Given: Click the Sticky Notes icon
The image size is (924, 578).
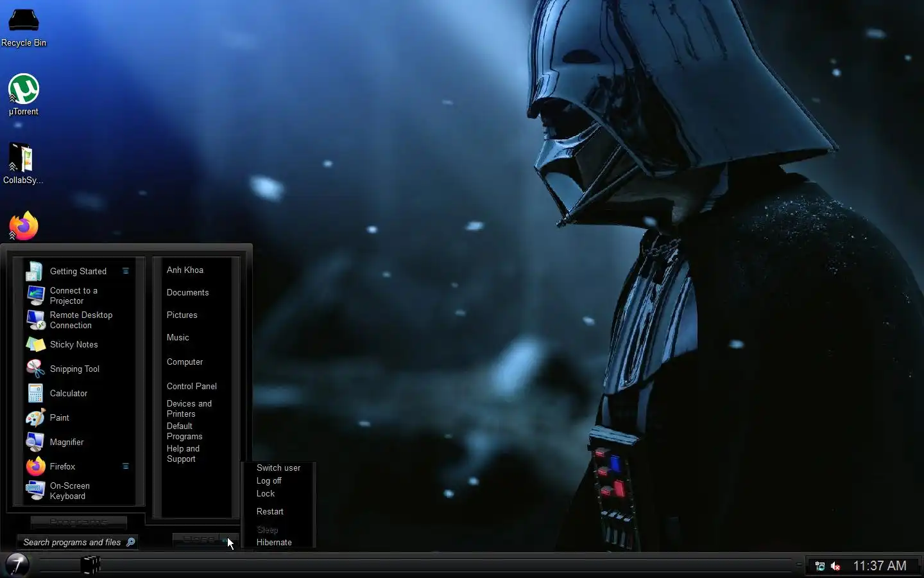Looking at the screenshot, I should (x=35, y=344).
